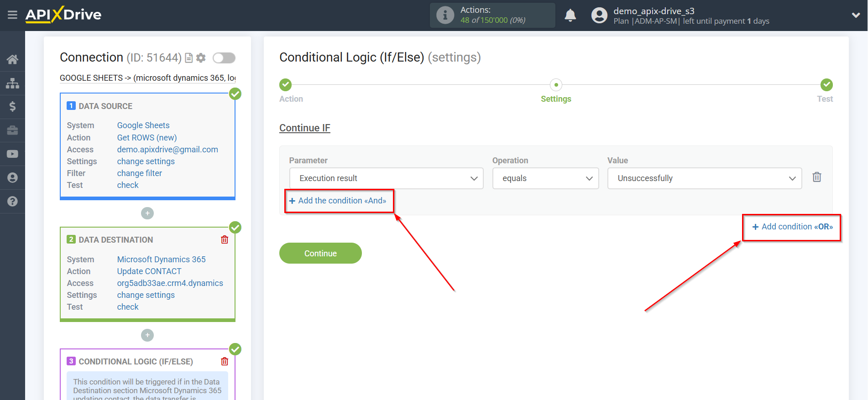868x400 pixels.
Task: Click the ApiX-Drive logo
Action: (63, 15)
